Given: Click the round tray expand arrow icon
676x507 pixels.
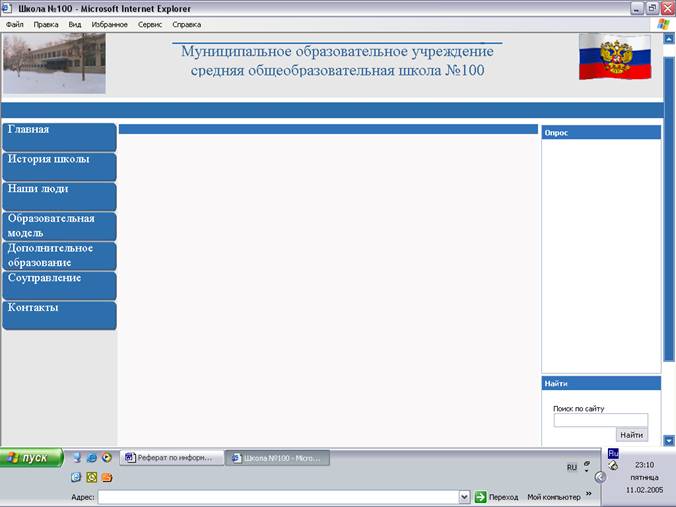Looking at the screenshot, I should tap(600, 477).
